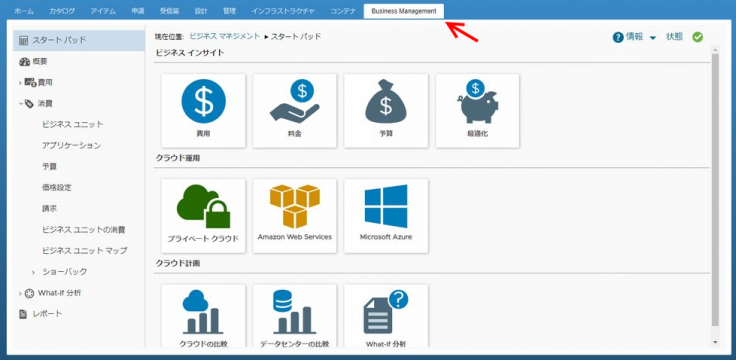This screenshot has width=736, height=360.
Task: Click the クラウド計画 section heading
Action: pyautogui.click(x=178, y=264)
